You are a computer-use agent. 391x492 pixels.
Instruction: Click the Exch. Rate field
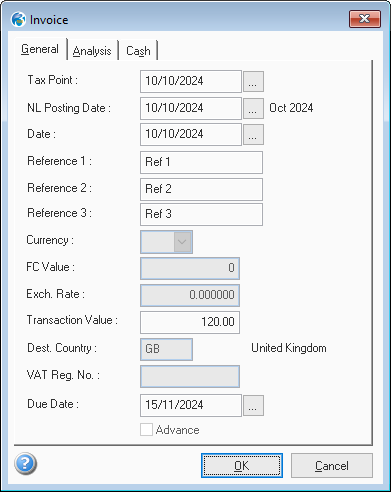click(x=190, y=295)
